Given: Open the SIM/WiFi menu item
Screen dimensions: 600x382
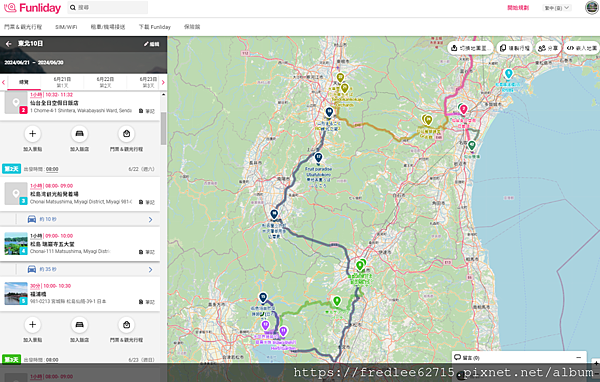Looking at the screenshot, I should tap(66, 27).
